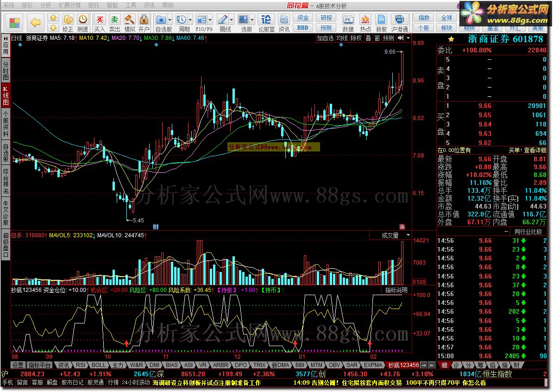Select the 抄底123456 indicator tab
This screenshot has width=553, height=392.
click(403, 365)
